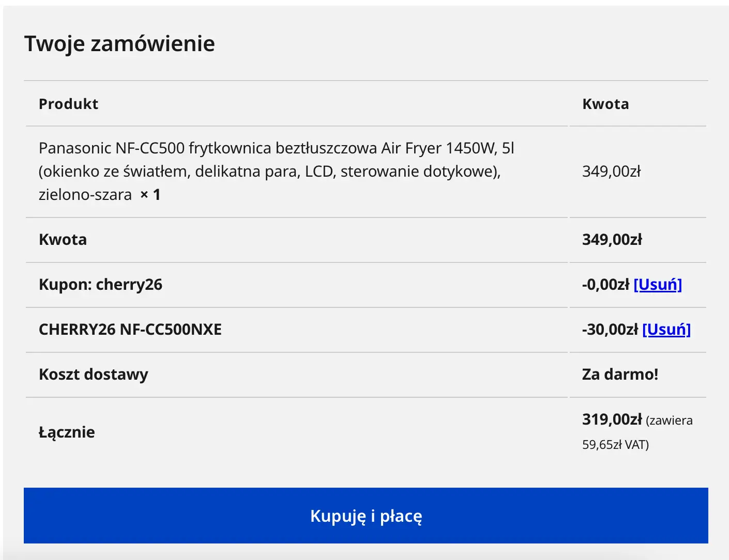Viewport: 729px width, 560px height.
Task: Click the Za darmo! shipping text
Action: click(x=620, y=374)
